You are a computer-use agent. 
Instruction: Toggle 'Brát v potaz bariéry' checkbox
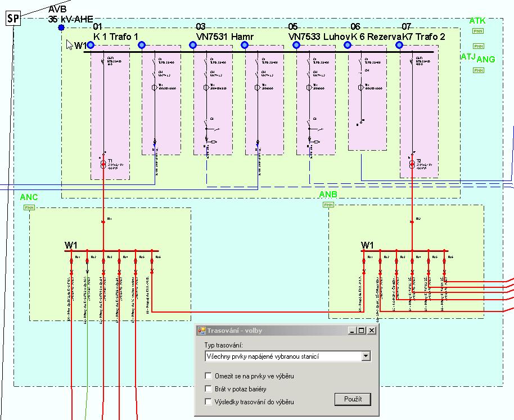point(208,389)
